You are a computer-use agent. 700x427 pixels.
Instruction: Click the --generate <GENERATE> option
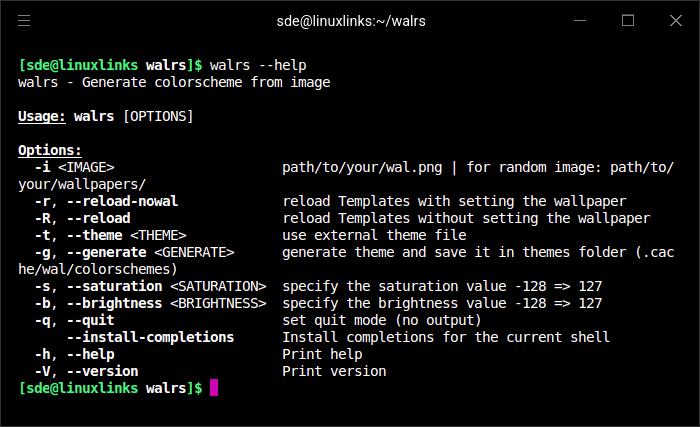tap(150, 252)
